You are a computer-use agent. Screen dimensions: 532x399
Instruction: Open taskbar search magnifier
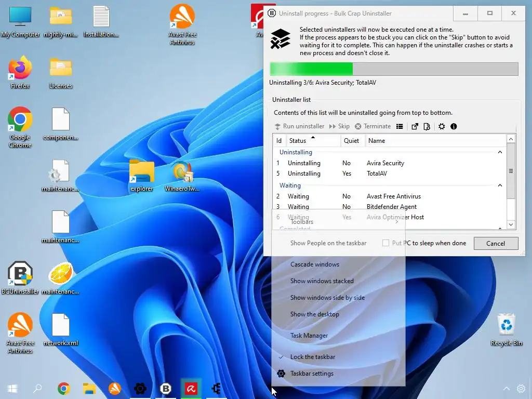click(37, 389)
